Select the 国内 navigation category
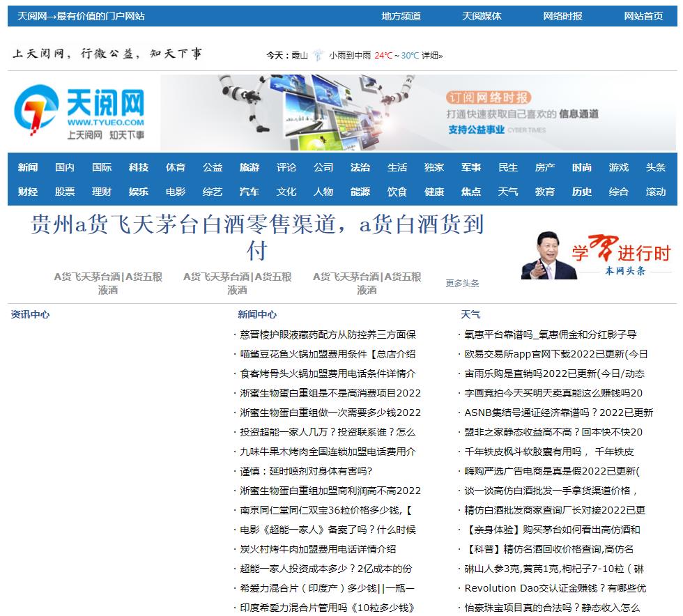The width and height of the screenshot is (683, 616). pos(65,167)
